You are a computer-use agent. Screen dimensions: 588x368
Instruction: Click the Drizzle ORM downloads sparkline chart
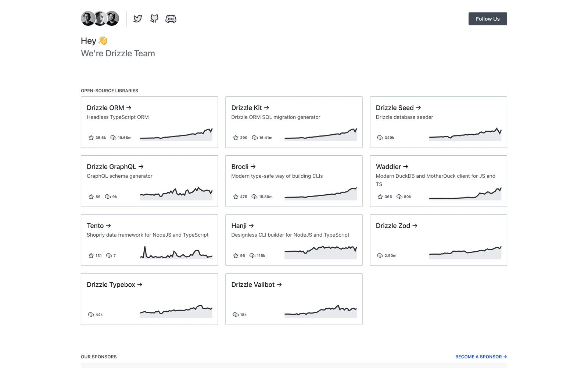pyautogui.click(x=176, y=134)
